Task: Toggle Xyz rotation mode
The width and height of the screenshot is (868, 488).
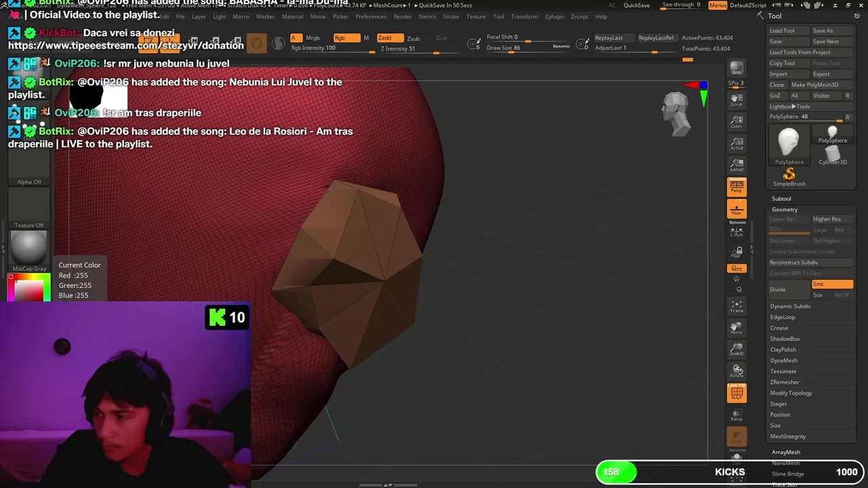Action: 736,268
